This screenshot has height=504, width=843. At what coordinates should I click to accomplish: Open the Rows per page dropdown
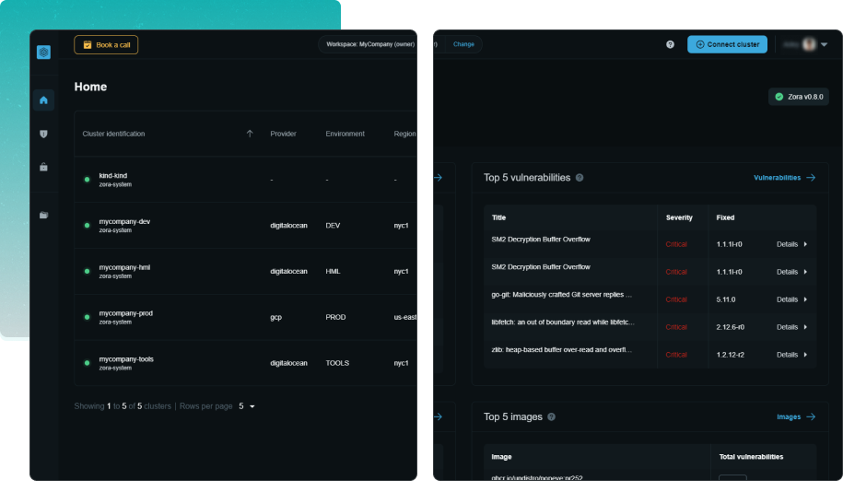246,406
